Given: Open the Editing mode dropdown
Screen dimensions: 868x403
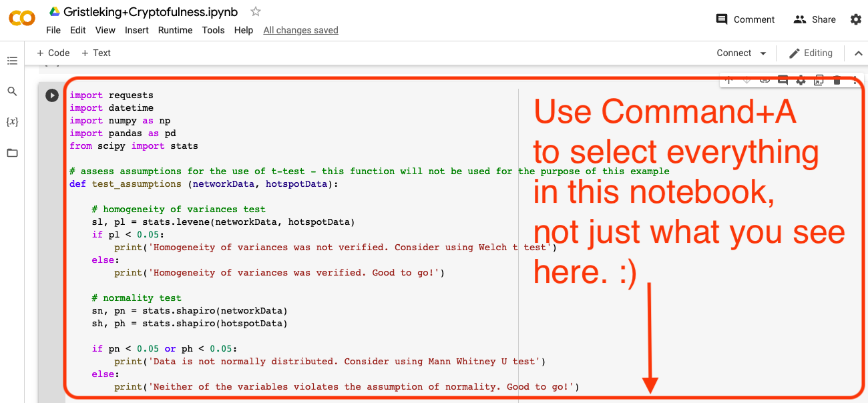Looking at the screenshot, I should pyautogui.click(x=811, y=53).
